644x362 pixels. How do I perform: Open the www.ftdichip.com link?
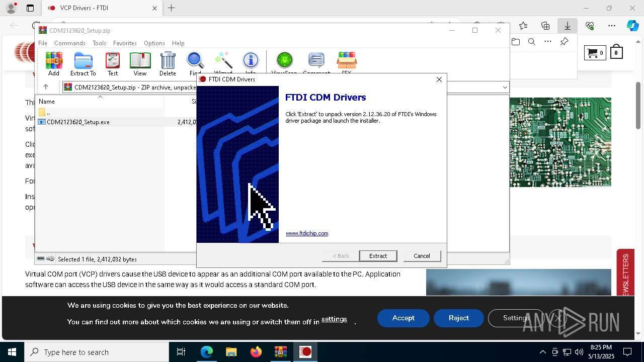click(x=307, y=233)
